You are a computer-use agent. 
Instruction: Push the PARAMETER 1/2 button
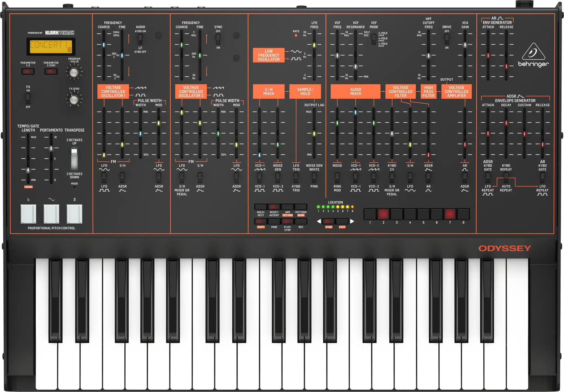[28, 71]
